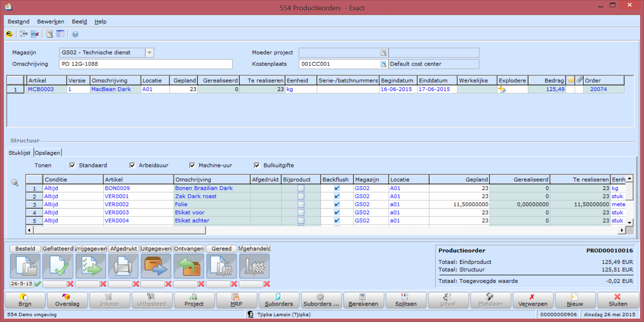This screenshot has height=322, width=644.
Task: Click the Zak Dark roast description
Action: click(196, 196)
